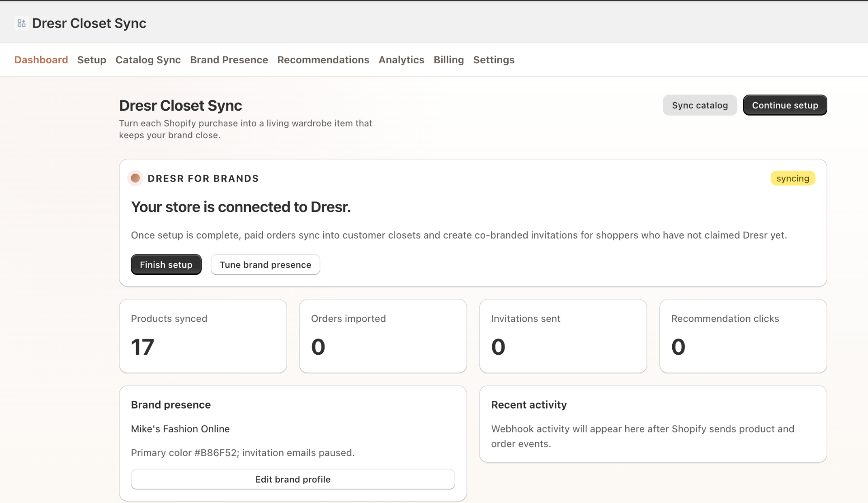Click the app grid icon beside Dresr Closet Sync
The image size is (868, 503).
(x=21, y=23)
